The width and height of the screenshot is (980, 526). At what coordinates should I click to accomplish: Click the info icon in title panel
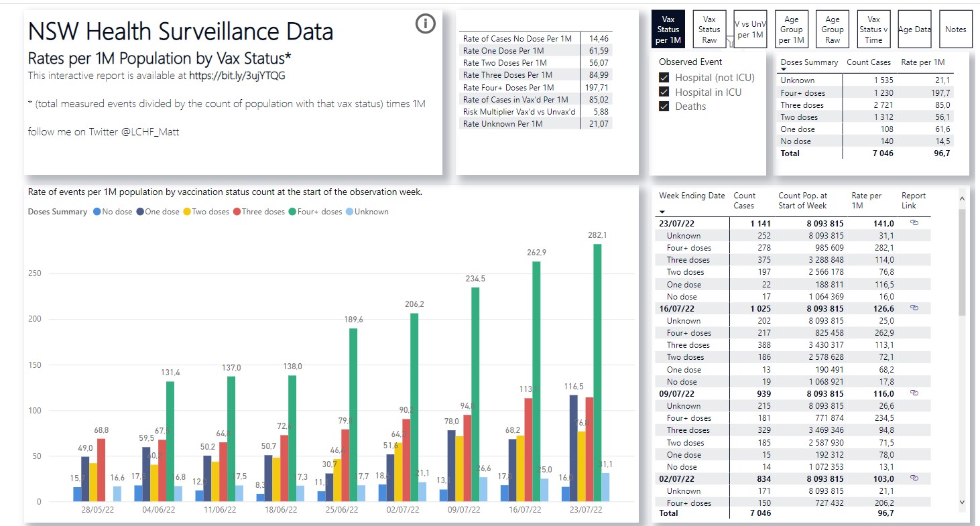tap(426, 25)
